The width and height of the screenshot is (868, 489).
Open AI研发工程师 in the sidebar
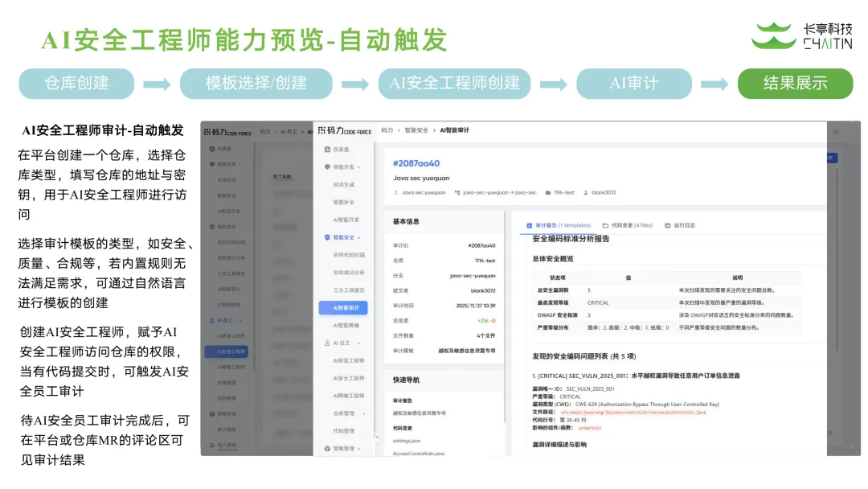tap(349, 360)
